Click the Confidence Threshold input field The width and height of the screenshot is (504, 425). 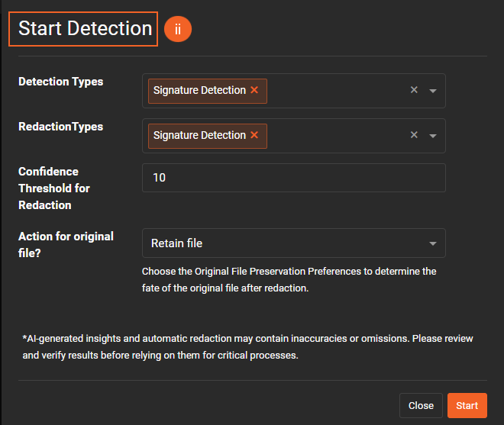[293, 178]
